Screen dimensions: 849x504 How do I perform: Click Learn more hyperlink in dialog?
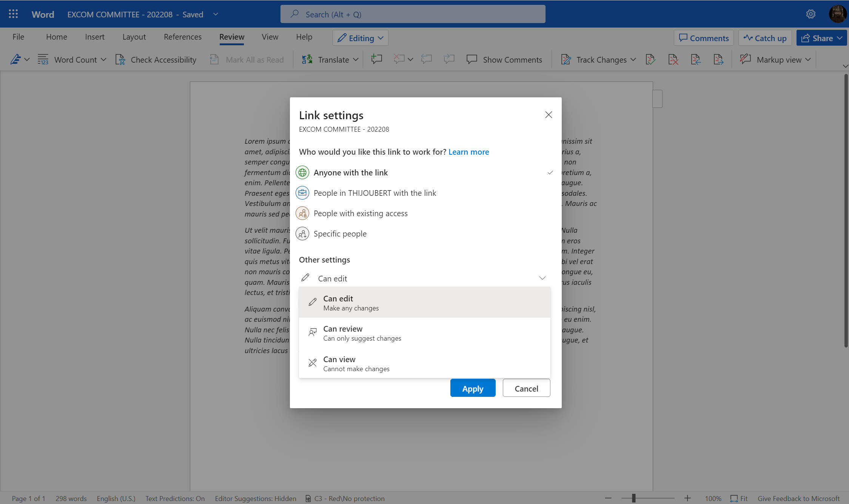tap(468, 151)
